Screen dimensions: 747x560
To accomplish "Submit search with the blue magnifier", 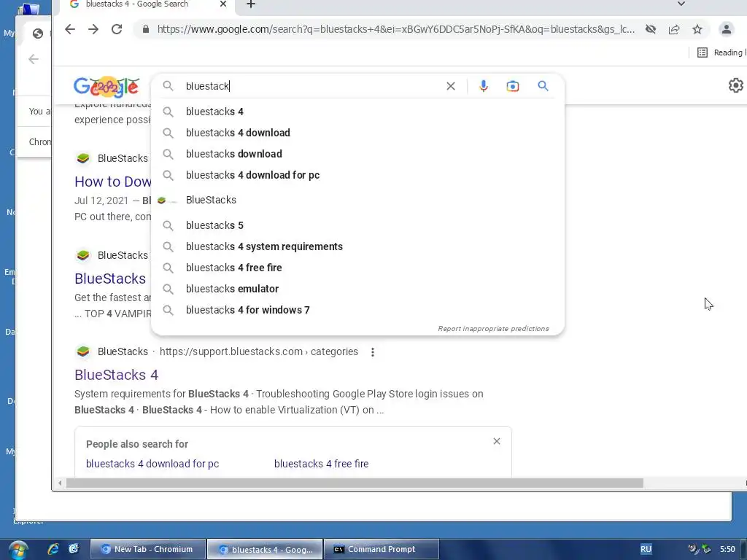I will [x=543, y=86].
